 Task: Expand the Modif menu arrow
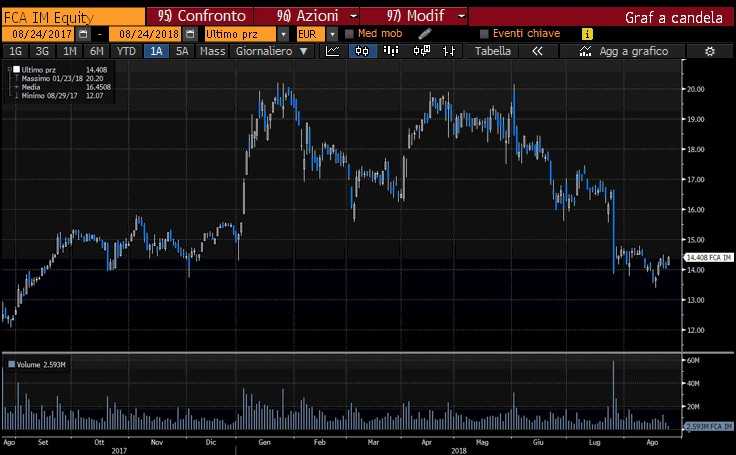point(461,16)
